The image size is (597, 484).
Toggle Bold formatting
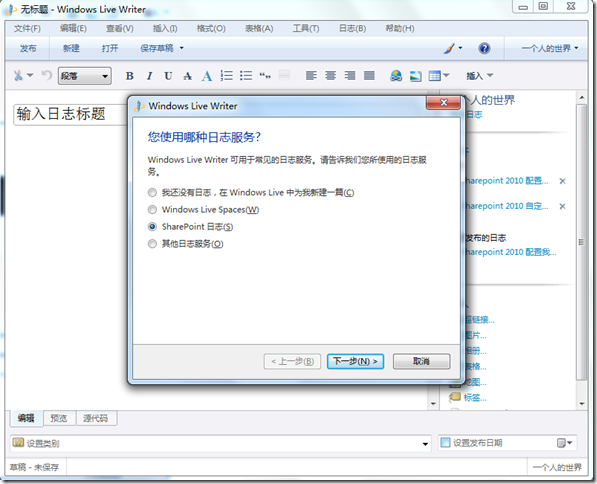point(129,76)
